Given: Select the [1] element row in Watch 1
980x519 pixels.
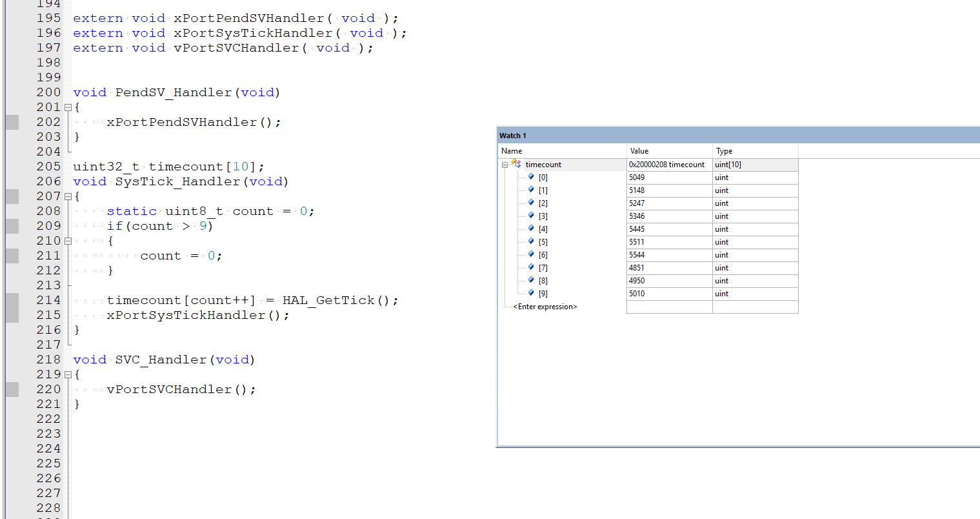Looking at the screenshot, I should coord(648,190).
